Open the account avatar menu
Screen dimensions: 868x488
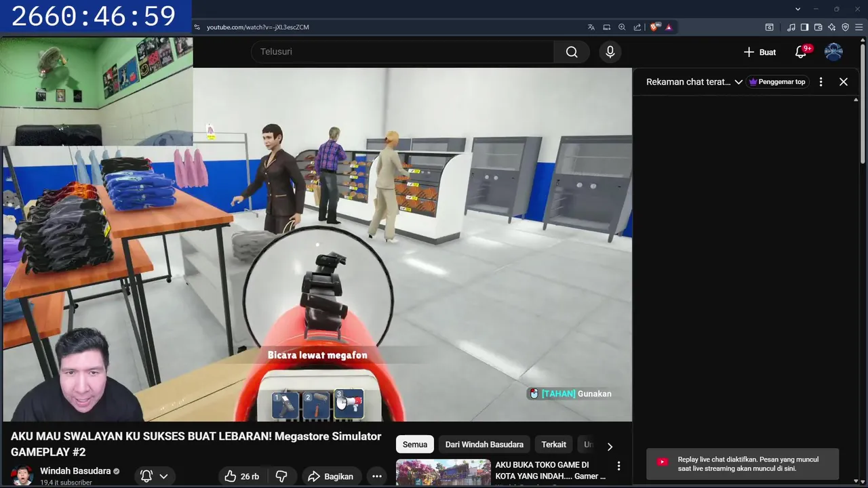click(x=833, y=52)
